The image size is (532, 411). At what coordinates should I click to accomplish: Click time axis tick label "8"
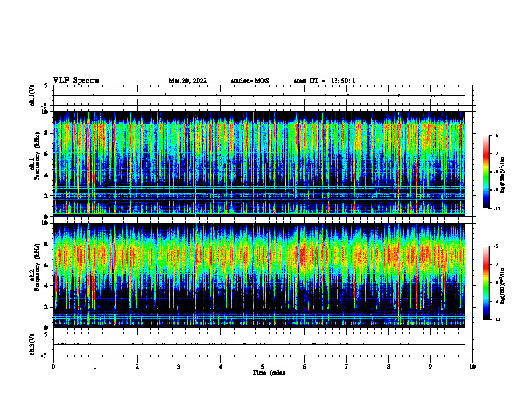coord(388,367)
